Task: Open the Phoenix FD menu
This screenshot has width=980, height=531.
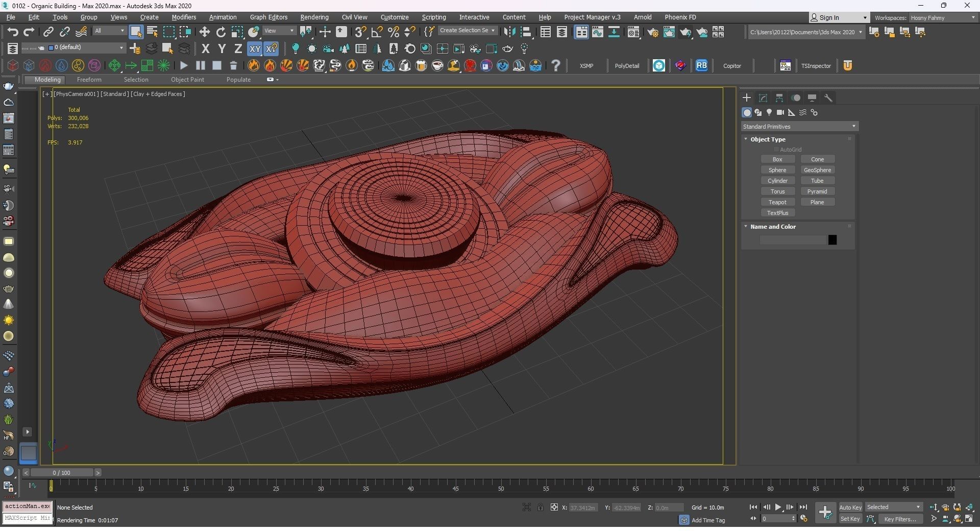Action: click(680, 17)
